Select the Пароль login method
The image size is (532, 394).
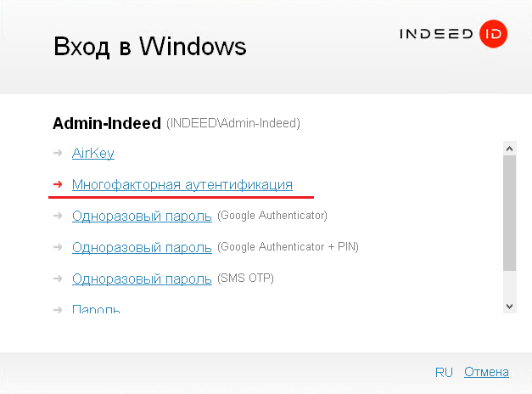[96, 309]
